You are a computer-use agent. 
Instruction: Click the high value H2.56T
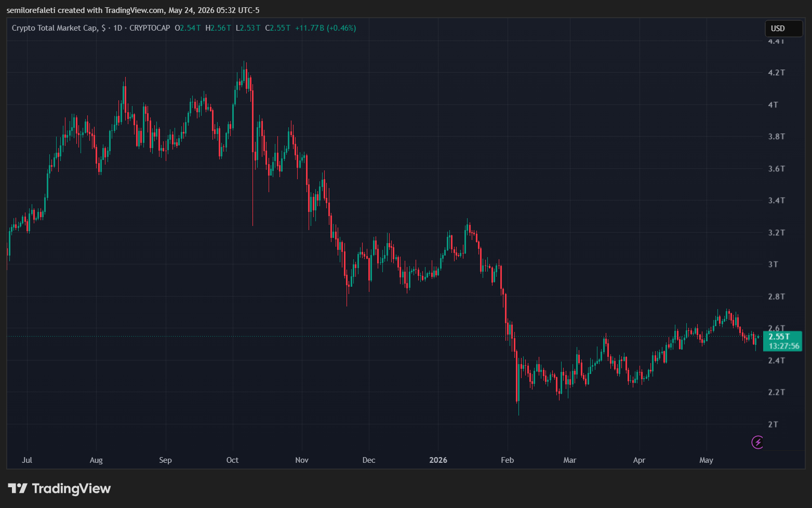click(x=219, y=28)
